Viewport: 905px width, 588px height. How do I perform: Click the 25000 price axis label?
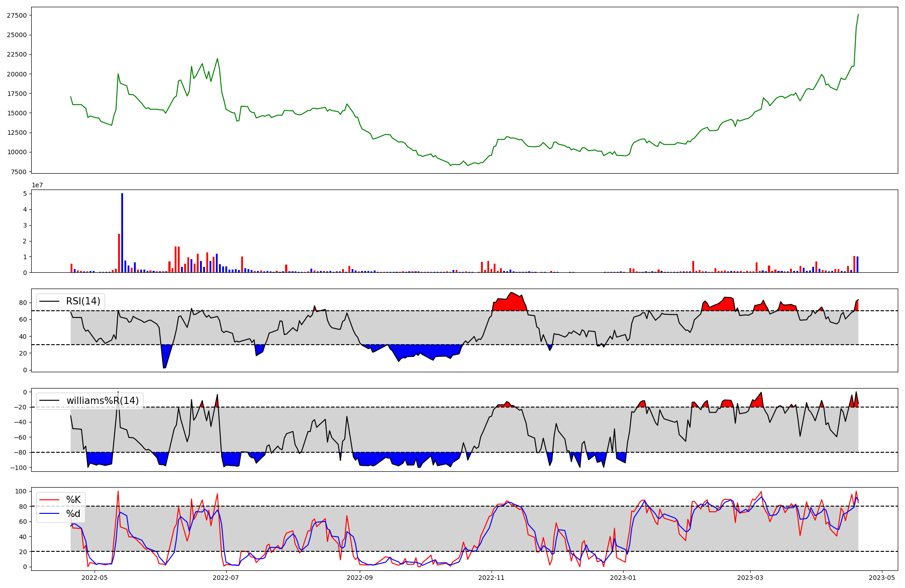click(x=16, y=35)
